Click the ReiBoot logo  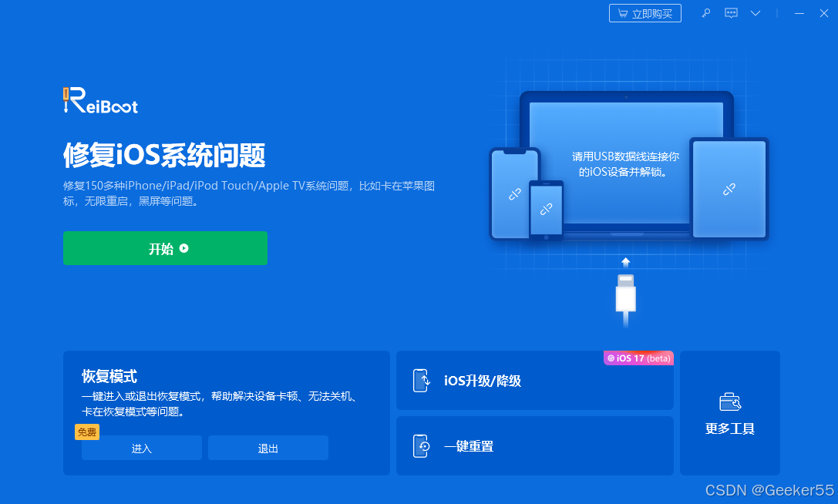tap(100, 100)
